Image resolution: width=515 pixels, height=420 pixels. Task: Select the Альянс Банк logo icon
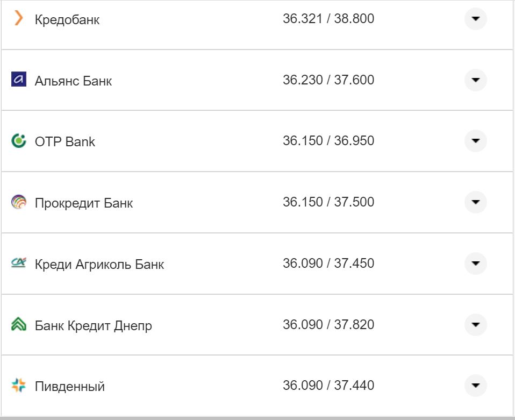click(x=18, y=80)
